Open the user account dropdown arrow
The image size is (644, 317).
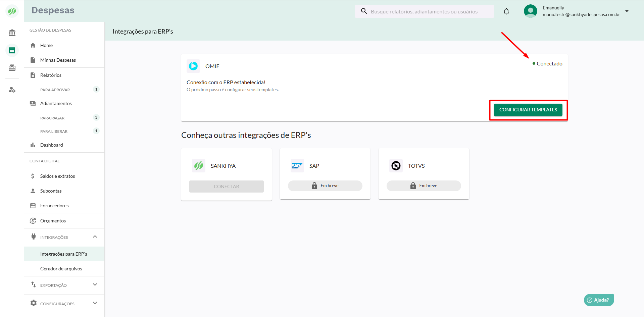tap(627, 11)
